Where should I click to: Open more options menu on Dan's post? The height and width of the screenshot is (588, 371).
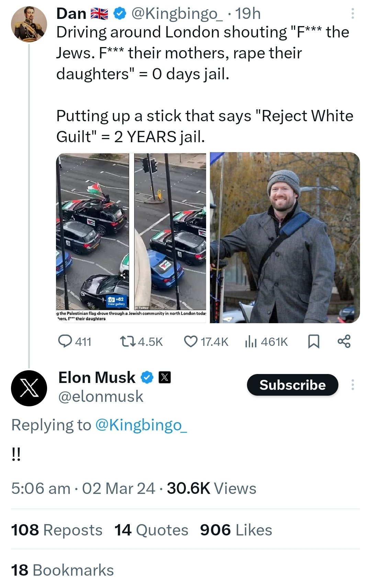click(x=352, y=13)
